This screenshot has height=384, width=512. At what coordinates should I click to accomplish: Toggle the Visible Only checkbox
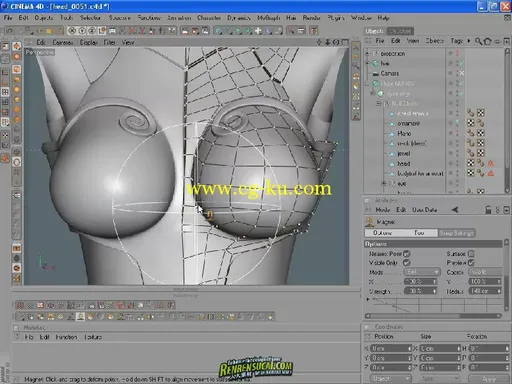[407, 263]
